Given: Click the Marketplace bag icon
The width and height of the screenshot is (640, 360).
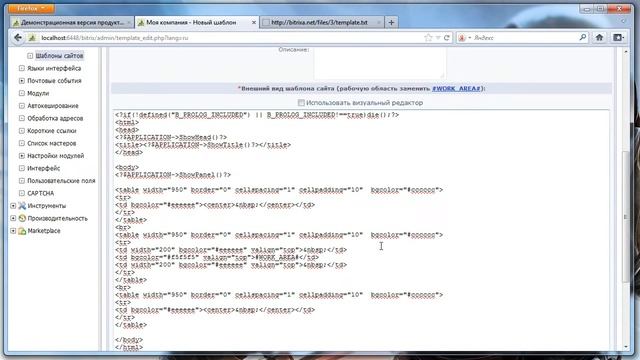Looking at the screenshot, I should (22, 231).
